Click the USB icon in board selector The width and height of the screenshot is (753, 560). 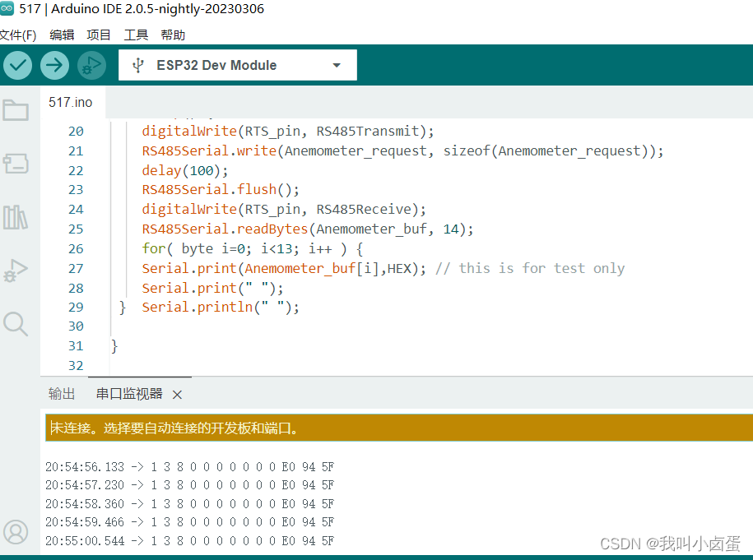pos(137,65)
